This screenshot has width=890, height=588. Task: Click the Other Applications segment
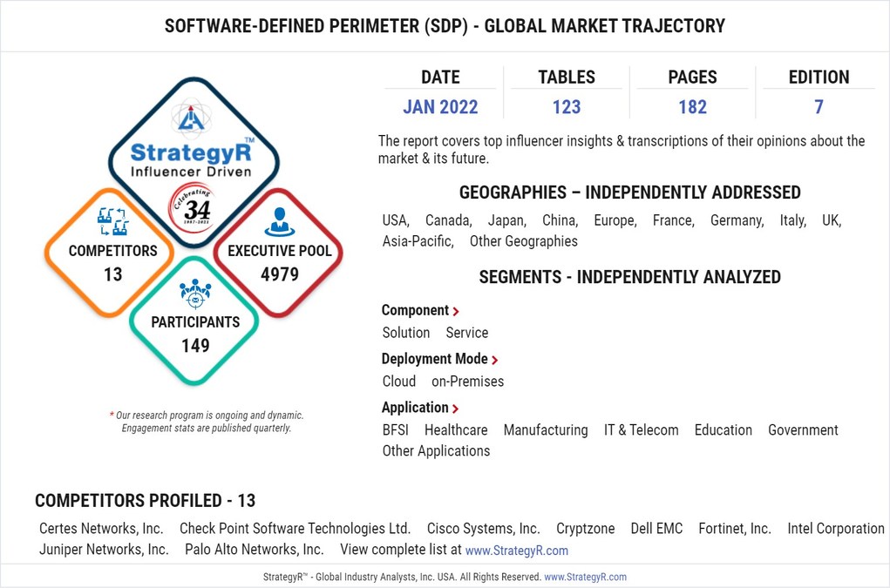pos(436,451)
